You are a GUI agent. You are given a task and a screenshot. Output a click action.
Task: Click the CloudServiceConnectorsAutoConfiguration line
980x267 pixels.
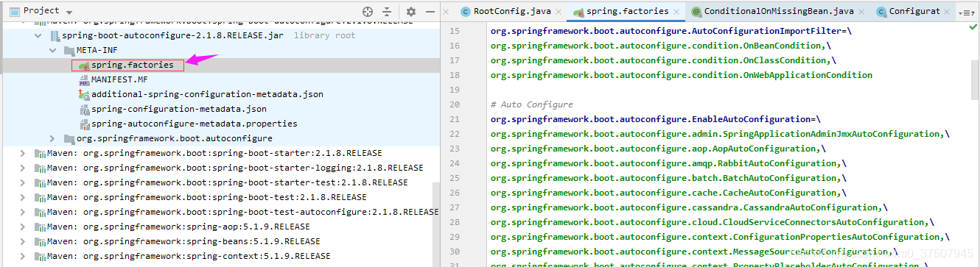pyautogui.click(x=713, y=222)
